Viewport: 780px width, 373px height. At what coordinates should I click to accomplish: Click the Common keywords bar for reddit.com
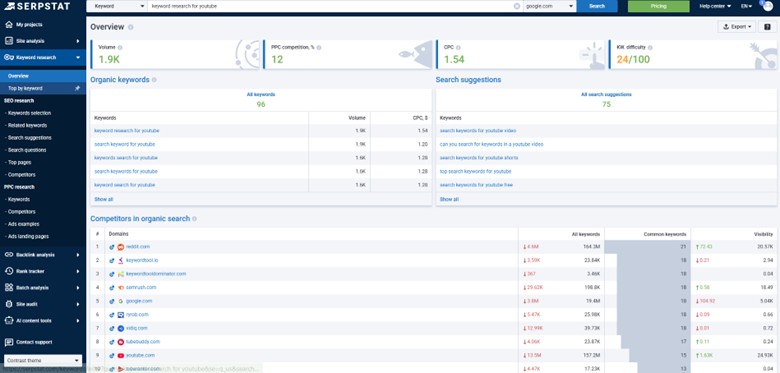tap(648, 247)
